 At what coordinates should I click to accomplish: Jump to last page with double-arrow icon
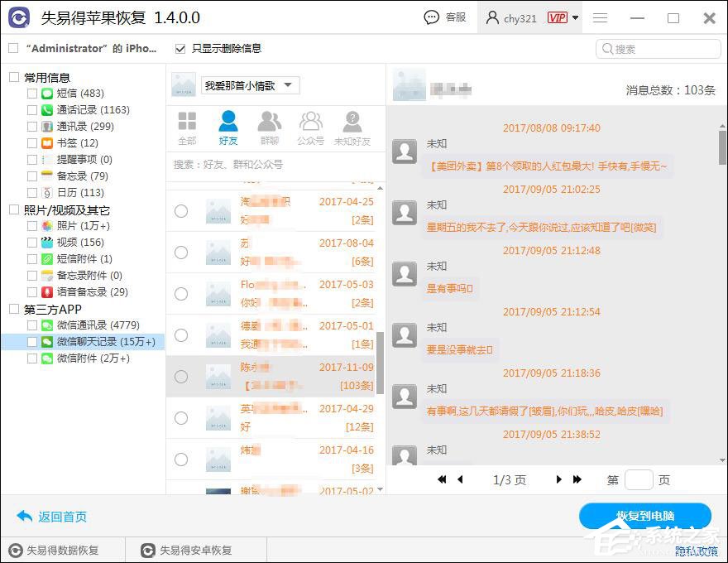click(x=577, y=479)
